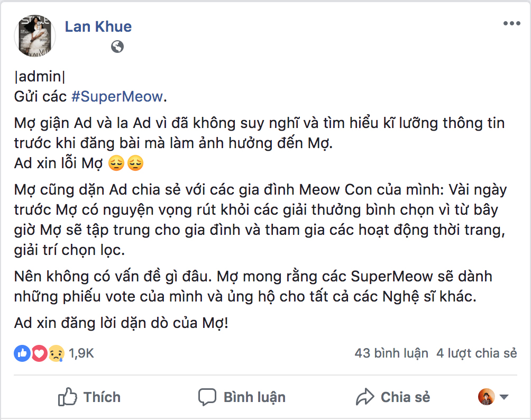This screenshot has width=531, height=420.
Task: Click the speech bubble comment icon
Action: (x=207, y=397)
